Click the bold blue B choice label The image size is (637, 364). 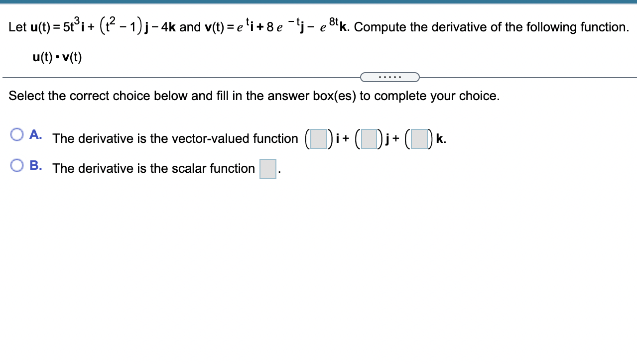click(35, 165)
